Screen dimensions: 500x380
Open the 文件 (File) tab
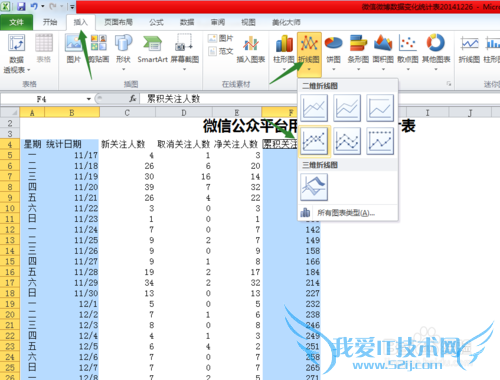[16, 22]
